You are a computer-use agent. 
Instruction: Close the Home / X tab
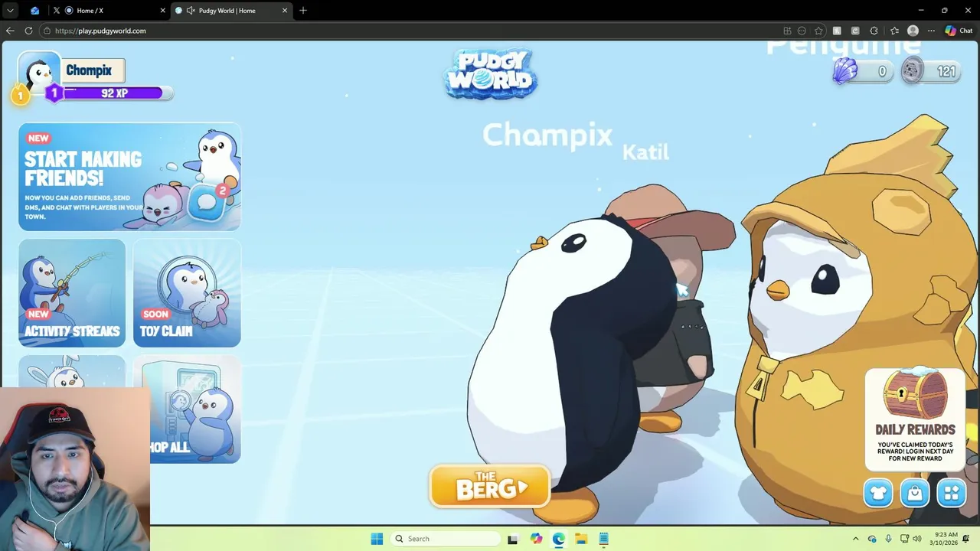pos(162,11)
